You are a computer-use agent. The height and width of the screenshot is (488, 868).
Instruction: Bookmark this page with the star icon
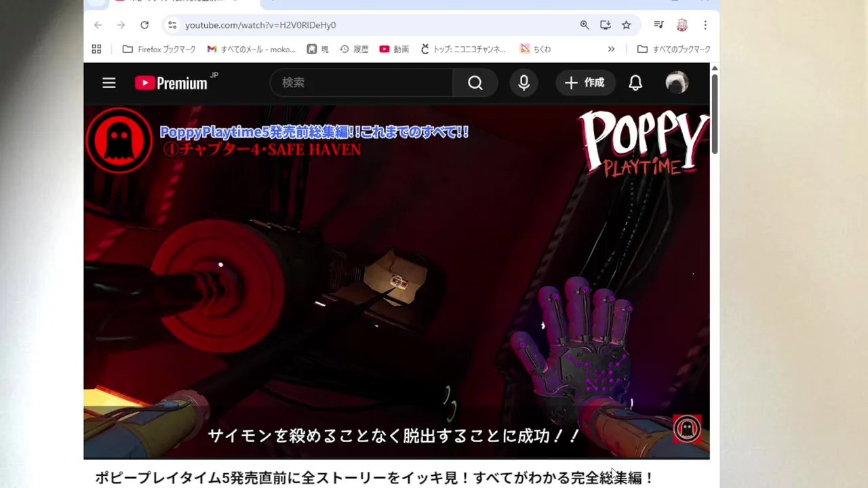pyautogui.click(x=627, y=25)
